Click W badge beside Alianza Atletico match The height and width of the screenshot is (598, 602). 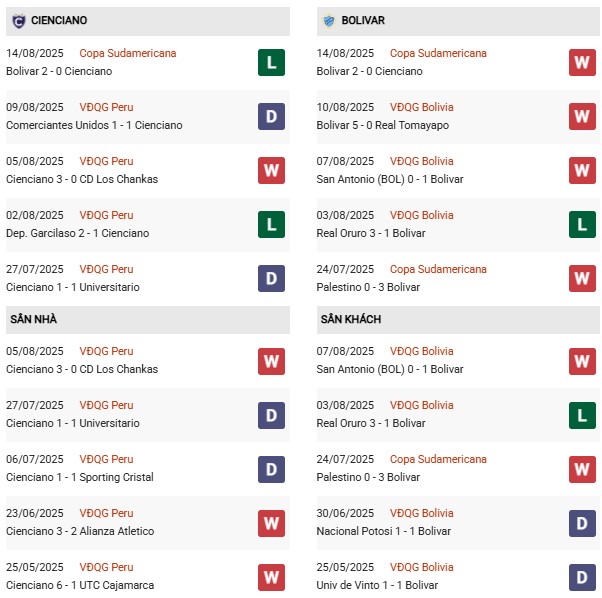pos(271,522)
